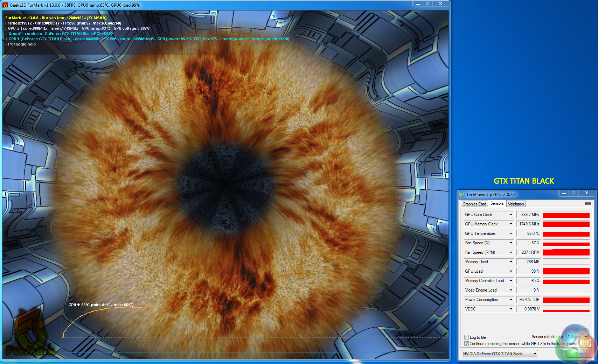Click the FurMark title bar app icon

point(5,5)
